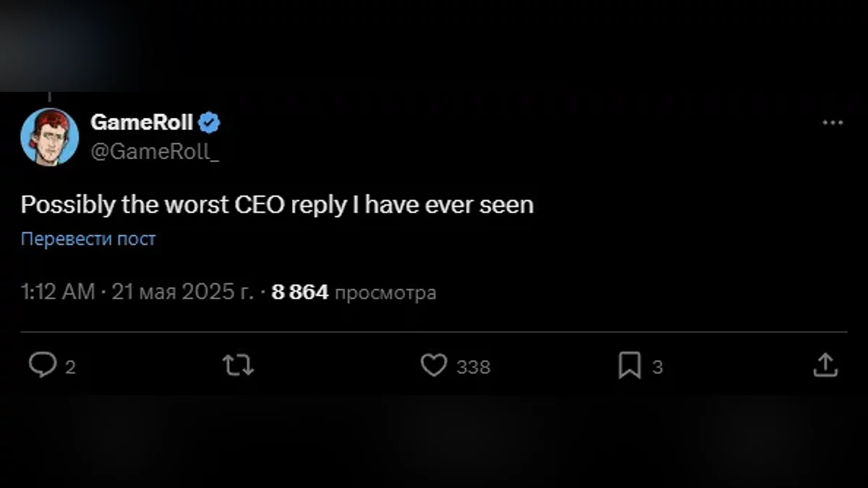Like the post with the heart icon
The height and width of the screenshot is (488, 868).
[433, 366]
